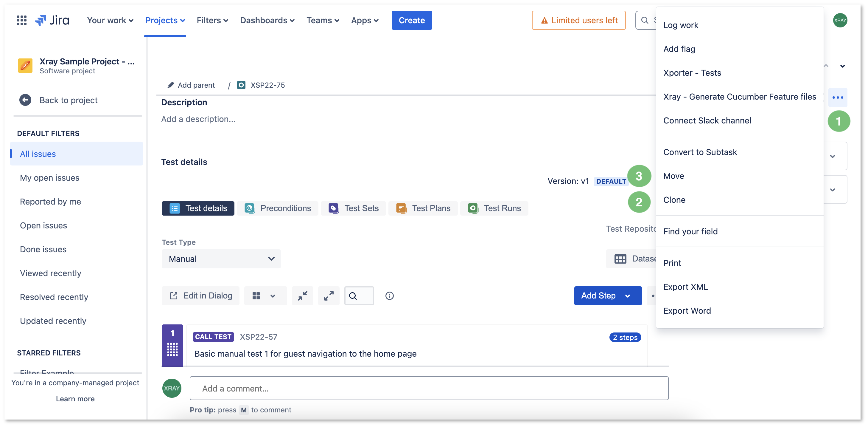Select Connect Slack channel
This screenshot has height=427, width=868.
point(740,120)
